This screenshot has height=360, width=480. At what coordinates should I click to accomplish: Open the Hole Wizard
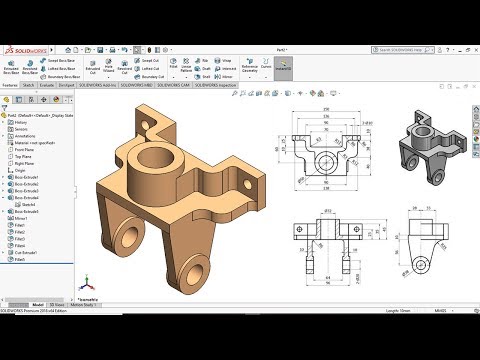[x=108, y=65]
